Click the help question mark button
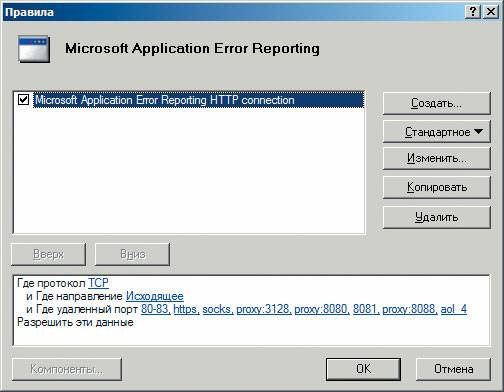 pos(473,12)
